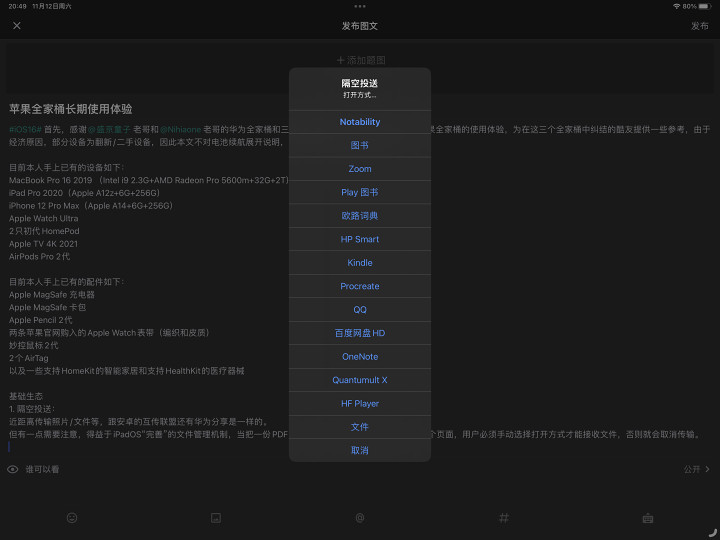
Task: Click the line '2个AirTag'
Action: (28, 358)
